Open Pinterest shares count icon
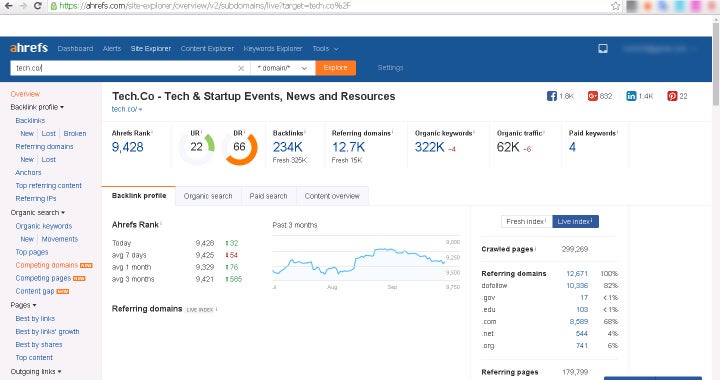720x380 pixels. (672, 96)
